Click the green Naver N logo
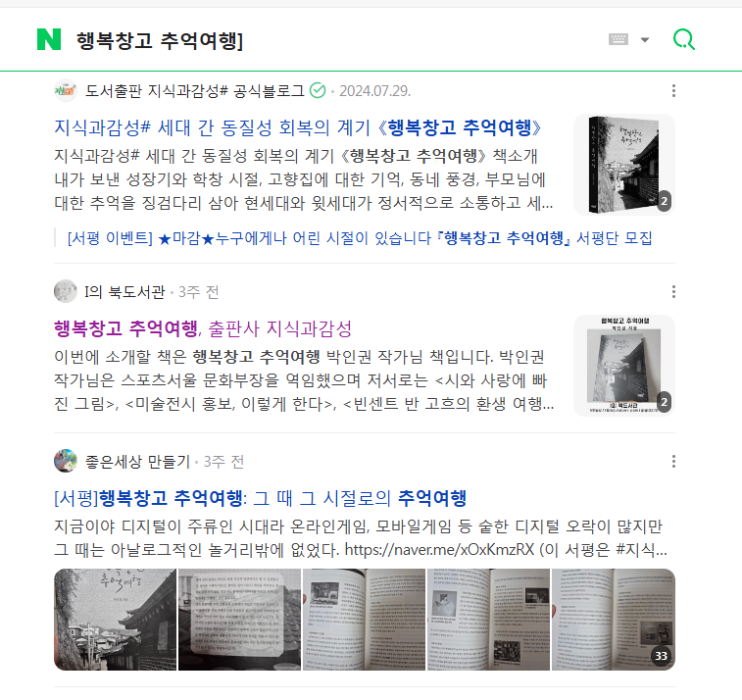This screenshot has width=742, height=700. [x=49, y=39]
